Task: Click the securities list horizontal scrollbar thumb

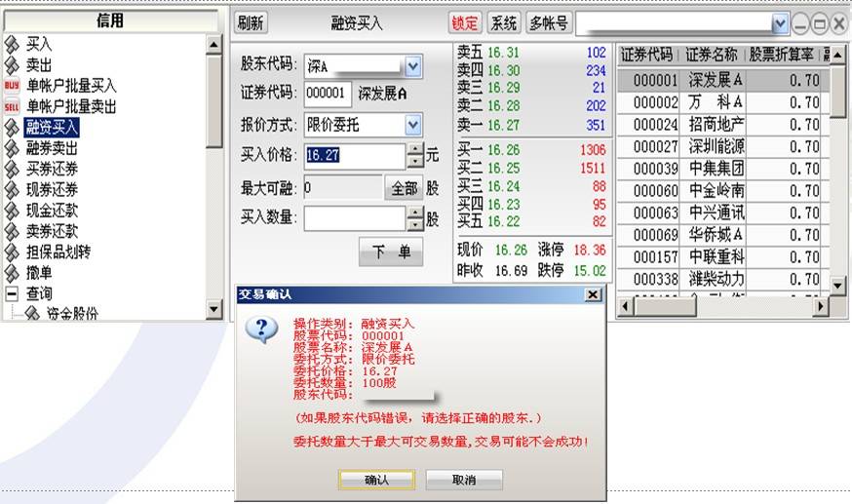Action: coord(666,306)
